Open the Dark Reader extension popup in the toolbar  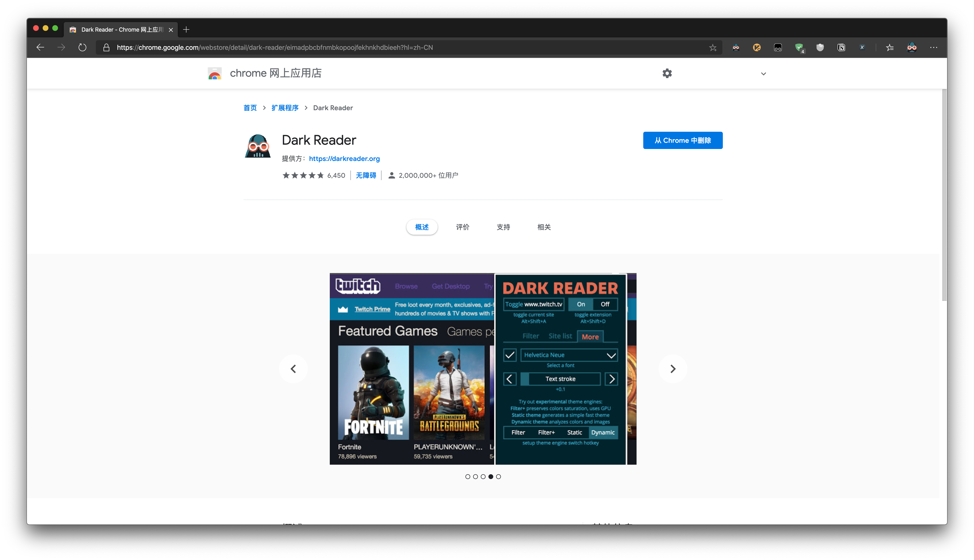tap(736, 48)
